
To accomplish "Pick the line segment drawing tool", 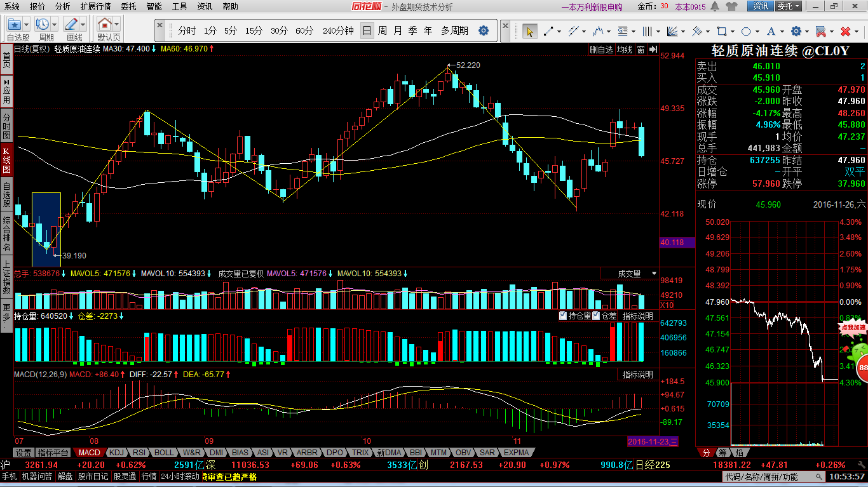I will 548,30.
